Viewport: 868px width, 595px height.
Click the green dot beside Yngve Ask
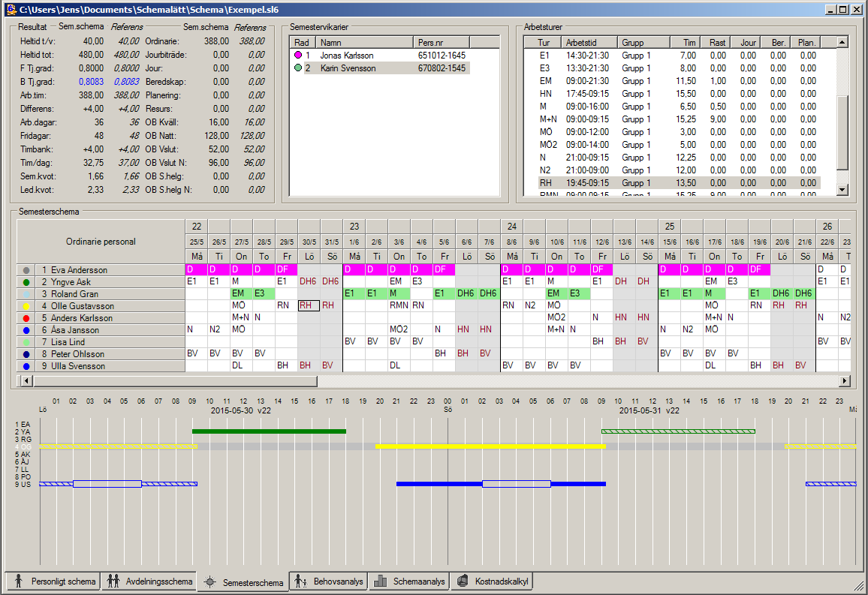click(26, 283)
